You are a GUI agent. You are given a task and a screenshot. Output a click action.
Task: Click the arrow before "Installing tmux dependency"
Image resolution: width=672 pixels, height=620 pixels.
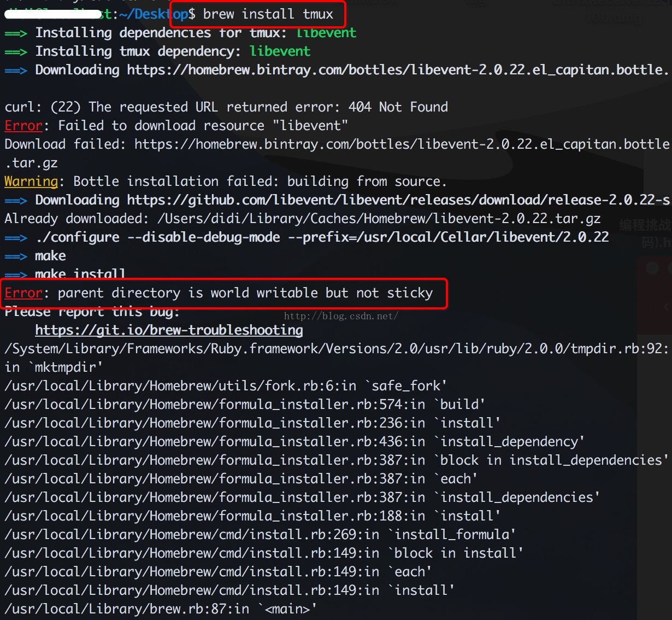tap(15, 52)
